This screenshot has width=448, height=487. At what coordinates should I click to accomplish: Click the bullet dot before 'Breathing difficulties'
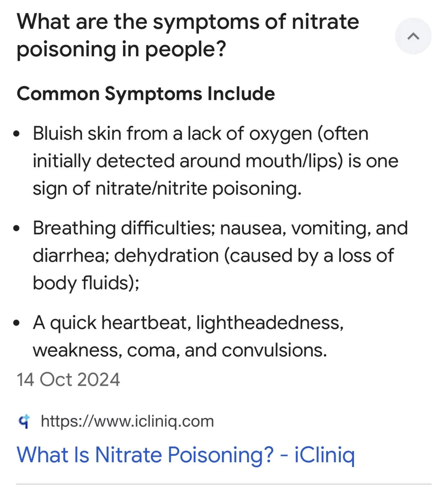pos(16,229)
